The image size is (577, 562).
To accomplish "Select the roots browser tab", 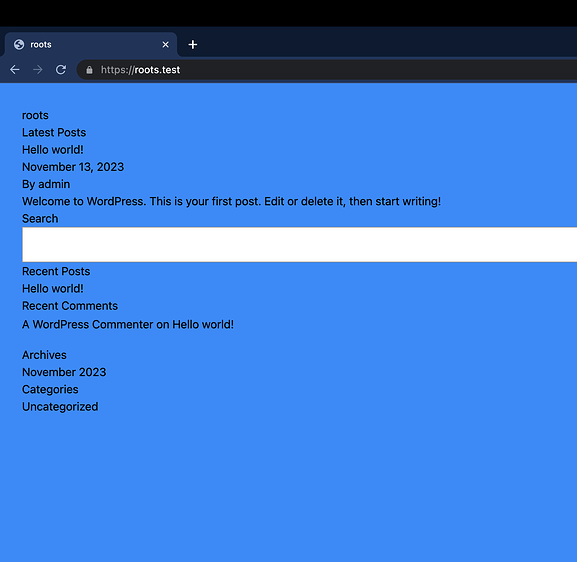I will pyautogui.click(x=91, y=45).
